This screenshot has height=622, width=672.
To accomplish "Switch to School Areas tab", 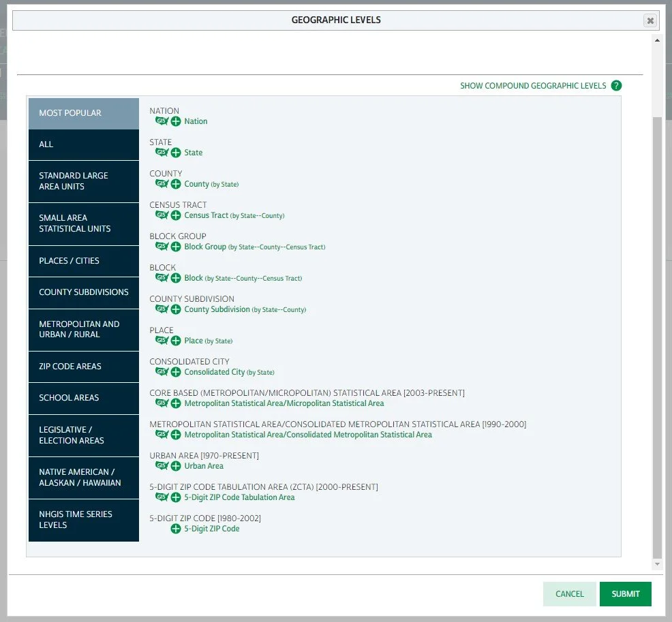I will pyautogui.click(x=84, y=398).
